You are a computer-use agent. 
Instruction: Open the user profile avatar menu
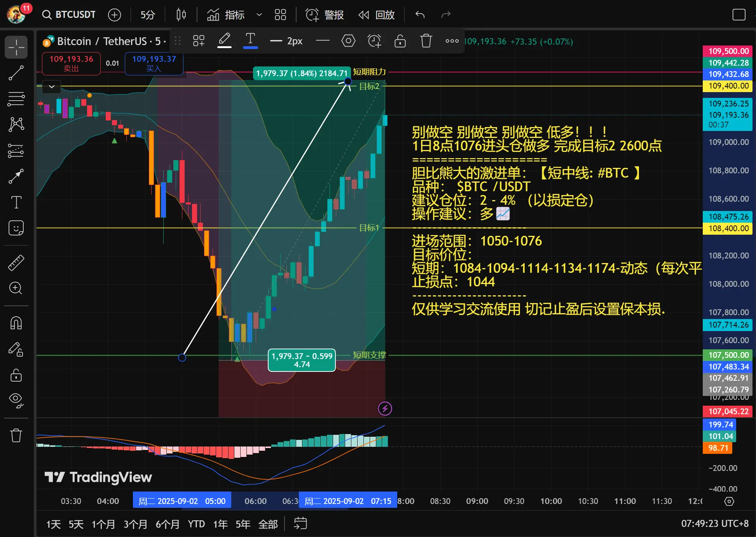(x=16, y=14)
